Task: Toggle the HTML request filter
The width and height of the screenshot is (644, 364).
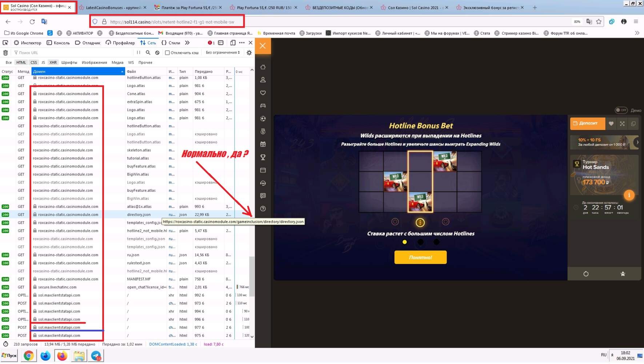Action: coord(21,63)
